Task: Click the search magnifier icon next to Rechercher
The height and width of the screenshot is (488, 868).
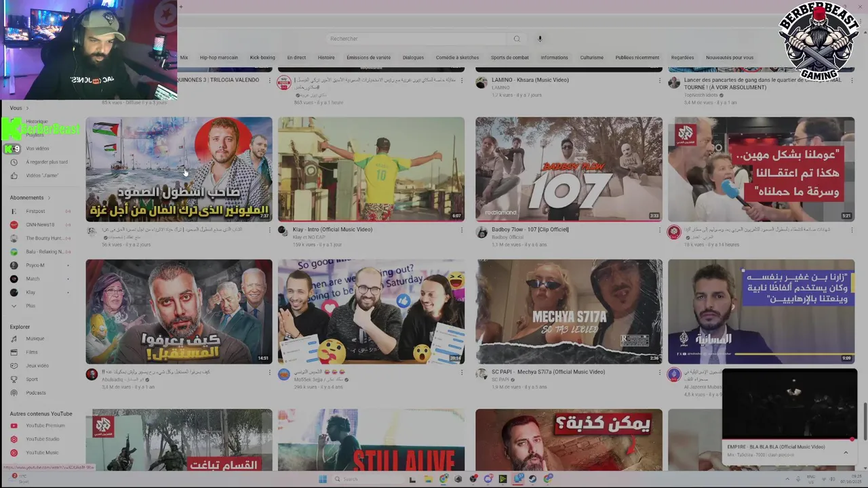Action: point(517,39)
